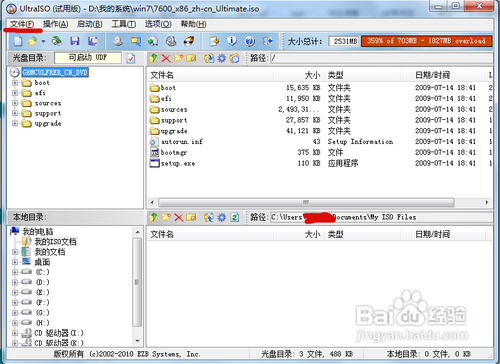Click the Help question mark toolbar icon
Viewport: 500px width, 364px height.
250,41
